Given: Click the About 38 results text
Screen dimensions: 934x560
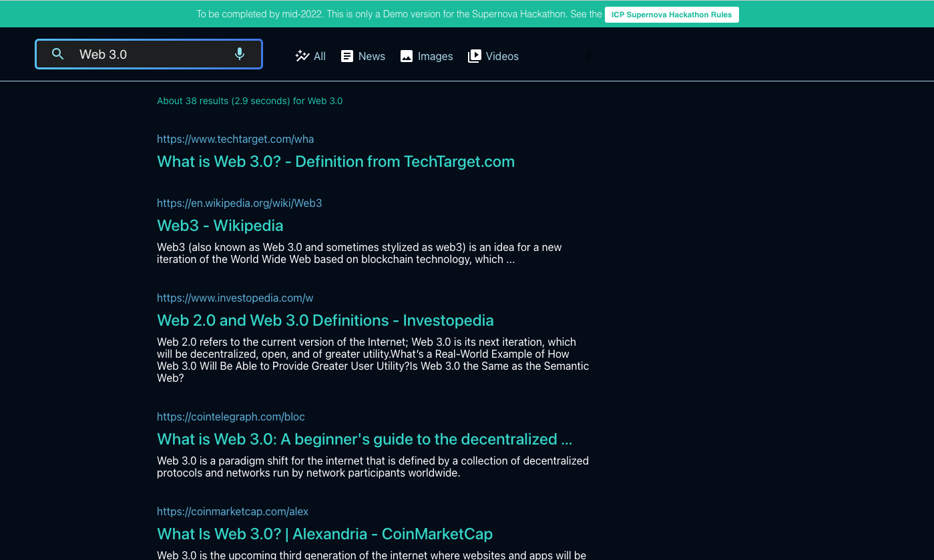Looking at the screenshot, I should point(250,101).
